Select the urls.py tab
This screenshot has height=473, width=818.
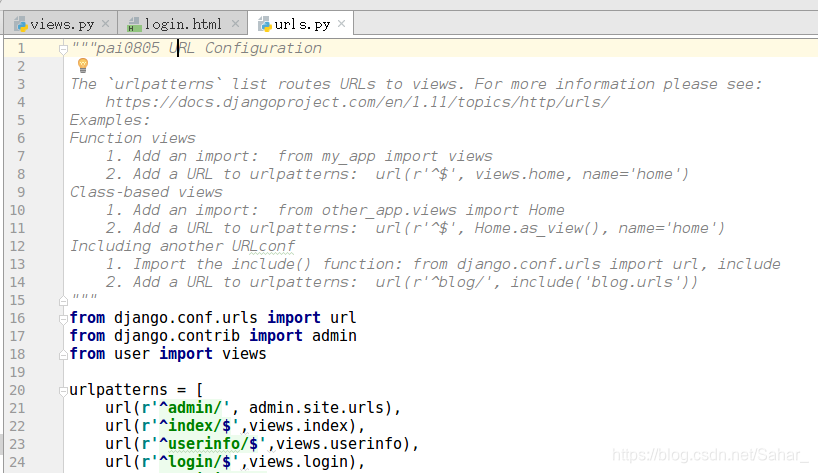302,24
